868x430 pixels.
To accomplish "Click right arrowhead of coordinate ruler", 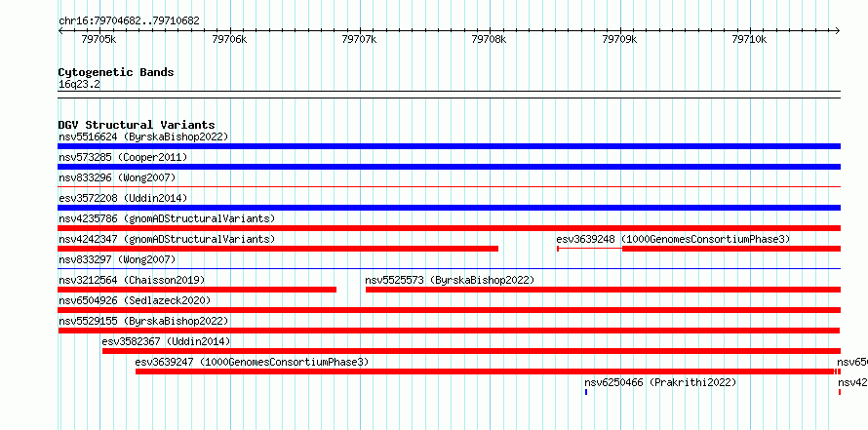I will [838, 31].
